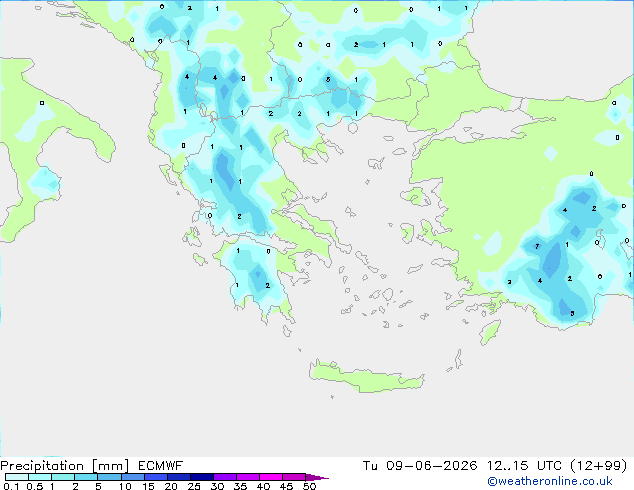The image size is (634, 490).
Task: Click the 15–20 mm blue legend box
Action: tap(156, 477)
